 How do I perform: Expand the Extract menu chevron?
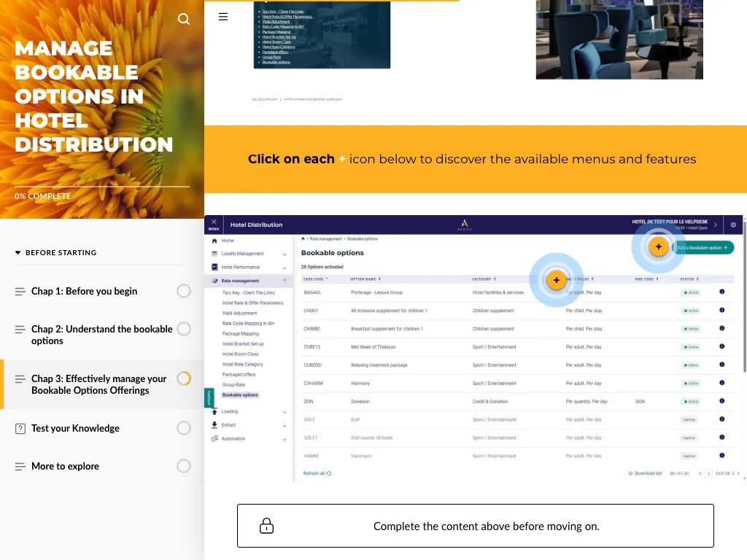tap(285, 426)
